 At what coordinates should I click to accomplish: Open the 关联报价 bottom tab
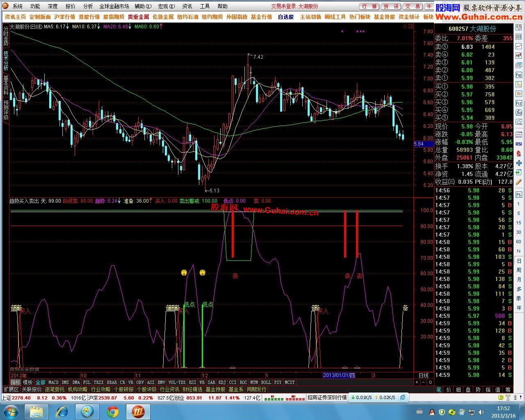(32, 389)
